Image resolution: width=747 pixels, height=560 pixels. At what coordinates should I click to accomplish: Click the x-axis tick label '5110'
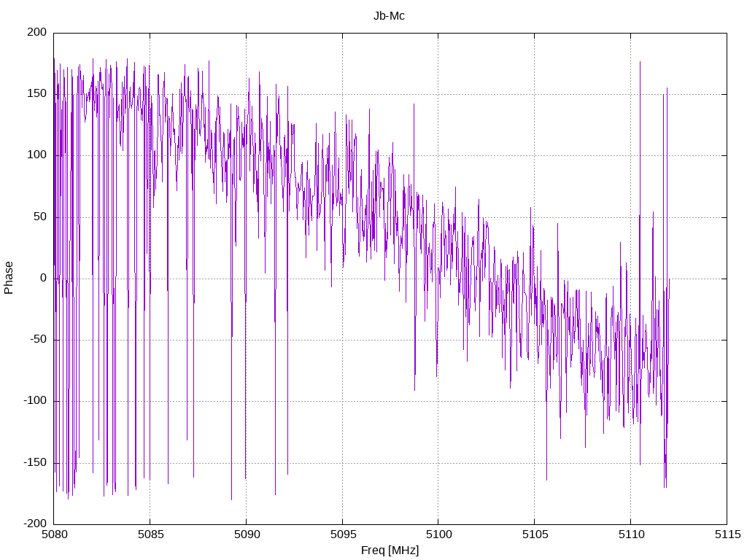(x=631, y=534)
